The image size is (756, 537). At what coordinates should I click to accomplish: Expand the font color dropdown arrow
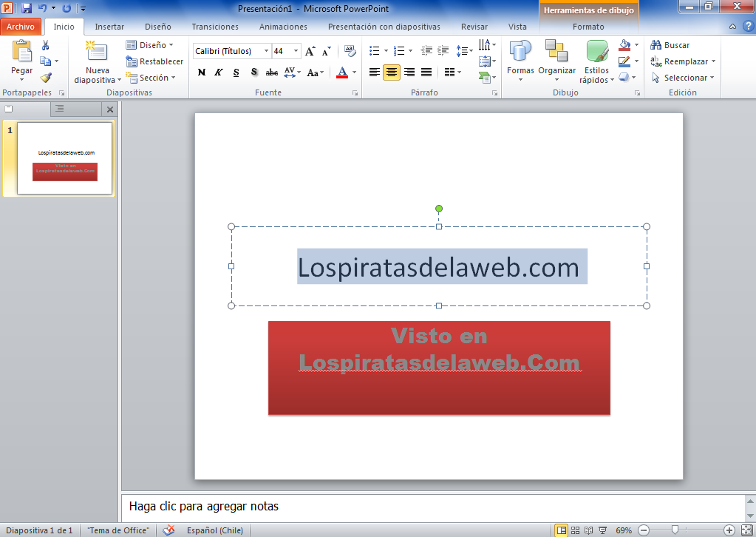pos(355,72)
